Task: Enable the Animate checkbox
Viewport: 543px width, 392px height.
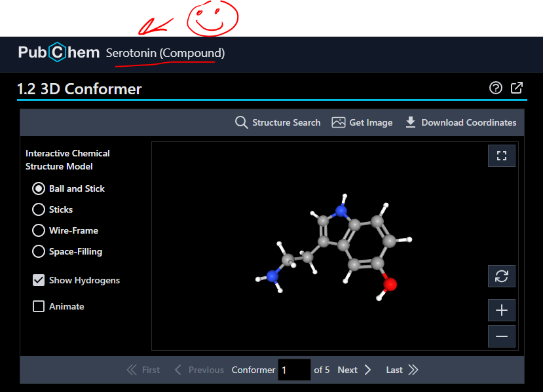Action: tap(39, 306)
